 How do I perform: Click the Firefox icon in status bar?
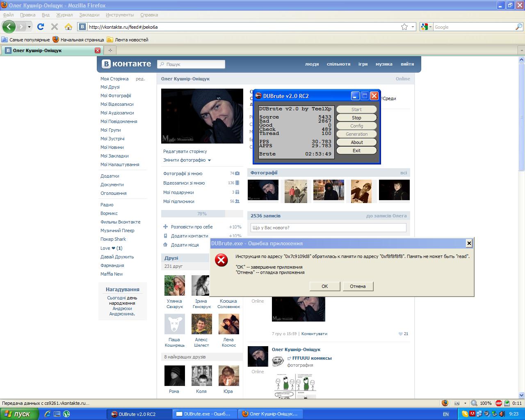pos(445,403)
